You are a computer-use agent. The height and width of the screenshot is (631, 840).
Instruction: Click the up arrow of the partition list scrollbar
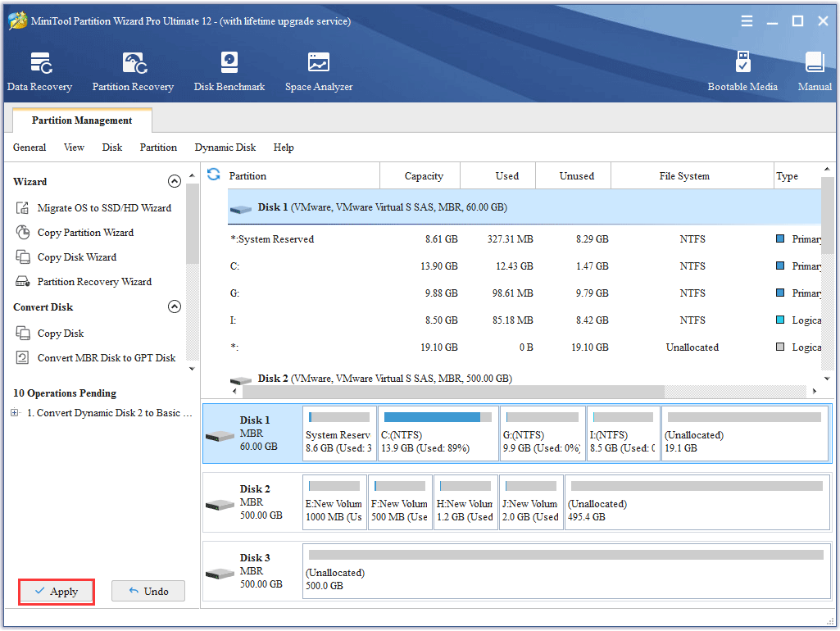click(x=827, y=170)
